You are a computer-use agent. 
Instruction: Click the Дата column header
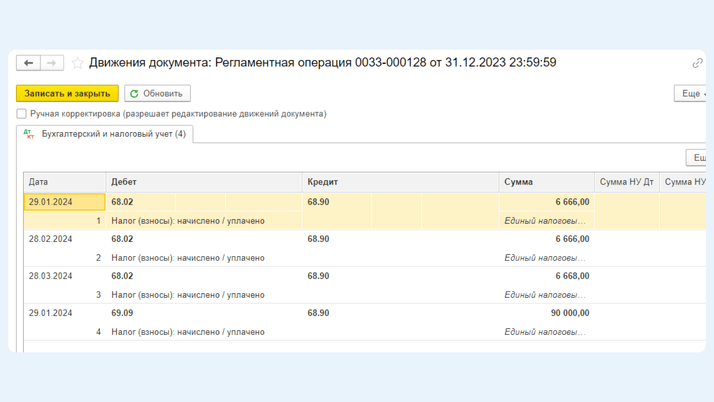tap(64, 182)
